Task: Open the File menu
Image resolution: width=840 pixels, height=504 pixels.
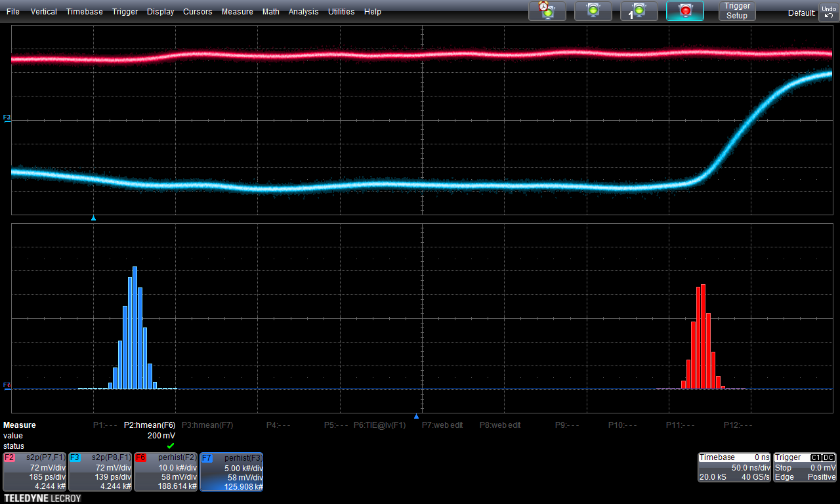Action: click(x=13, y=12)
